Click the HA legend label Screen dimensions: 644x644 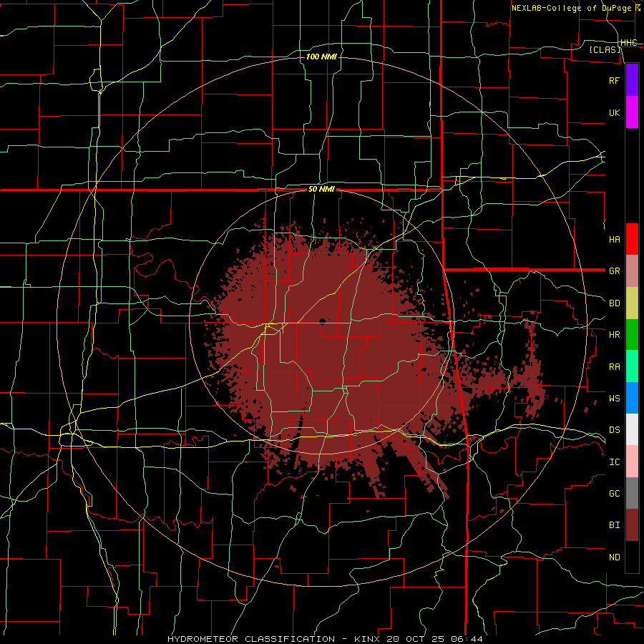614,240
